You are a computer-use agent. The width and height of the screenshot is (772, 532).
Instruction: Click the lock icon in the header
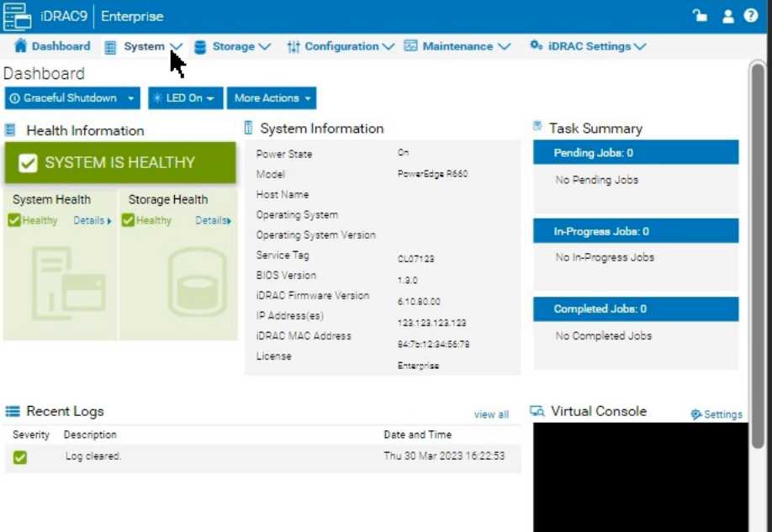point(700,16)
